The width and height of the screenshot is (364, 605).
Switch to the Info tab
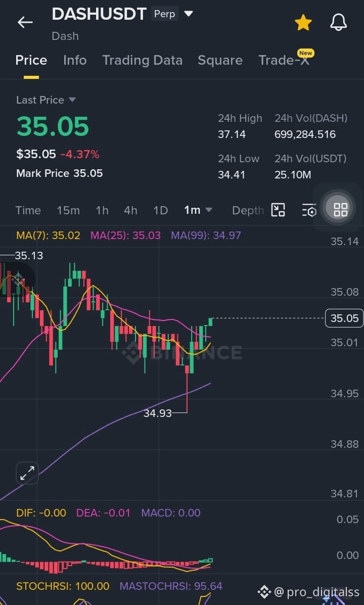75,60
